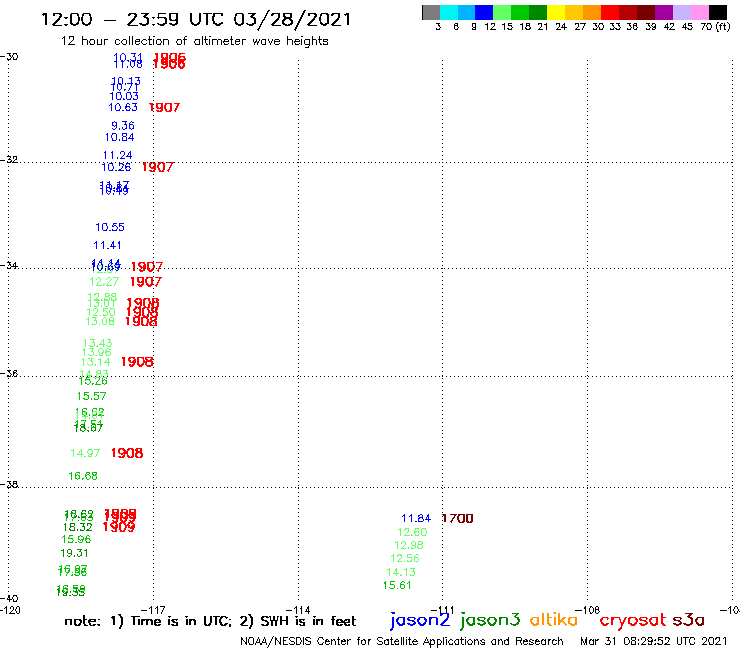Click the s3a satellite legend label
The width and height of the screenshot is (740, 650).
(x=689, y=620)
